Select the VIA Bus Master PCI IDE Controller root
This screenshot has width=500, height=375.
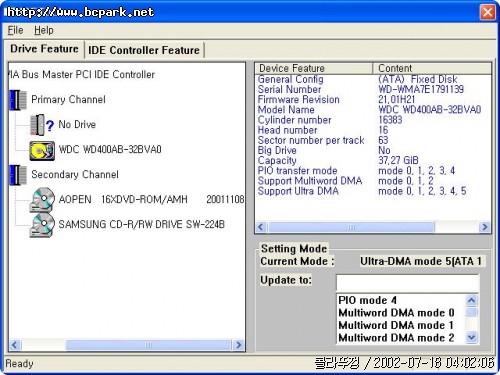click(82, 74)
